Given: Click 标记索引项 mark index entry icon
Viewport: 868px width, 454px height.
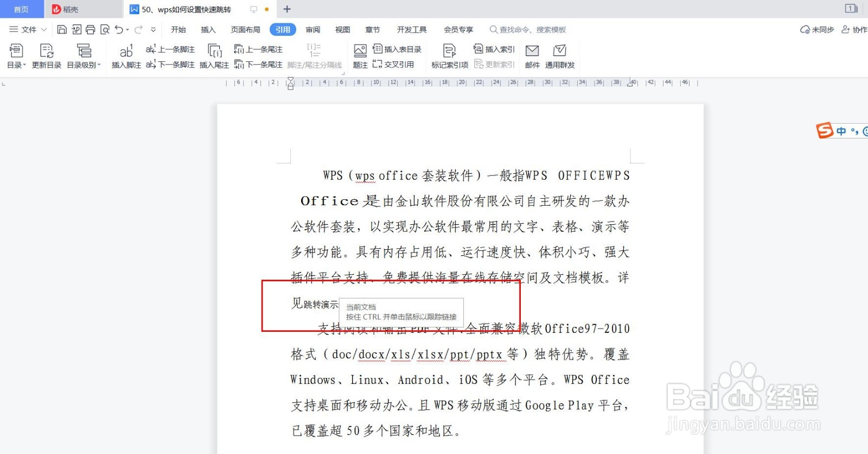Looking at the screenshot, I should tap(450, 56).
